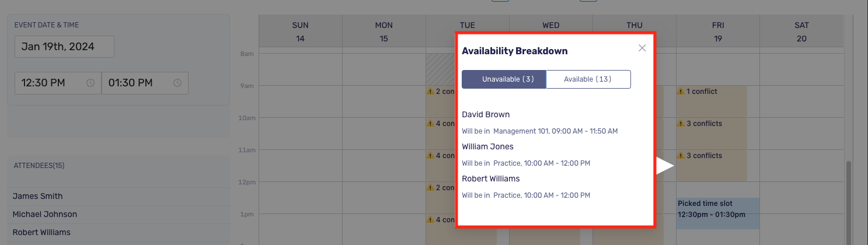Open the 01:30 PM end time picker
The image size is (868, 245).
point(145,83)
